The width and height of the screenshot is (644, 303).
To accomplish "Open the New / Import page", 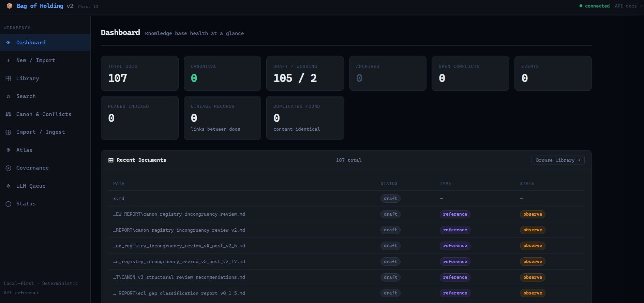I will [45, 60].
